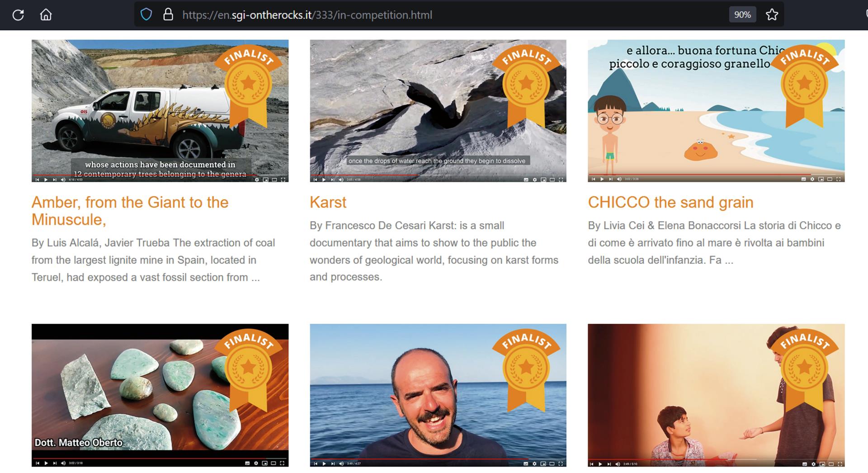Open the CHICCO the sand grain link
868x473 pixels.
pos(670,202)
